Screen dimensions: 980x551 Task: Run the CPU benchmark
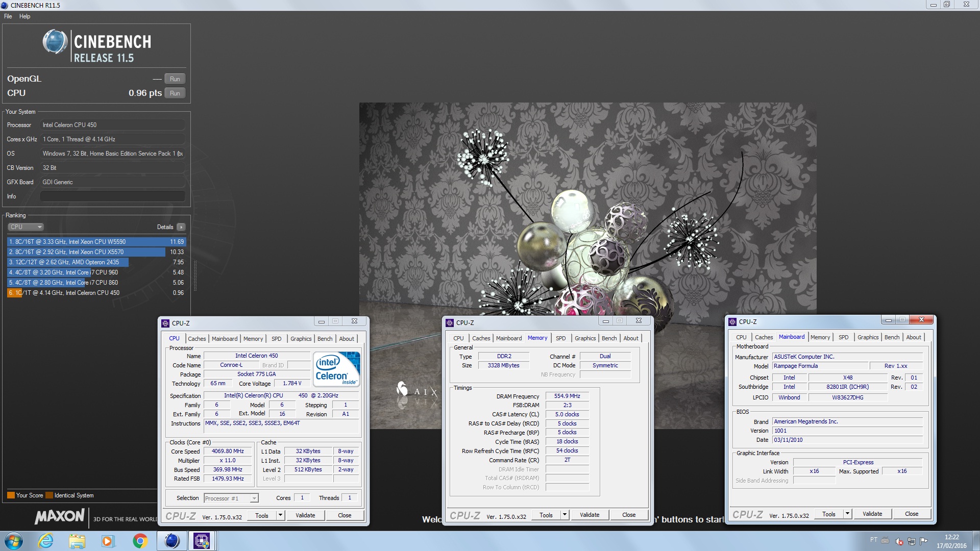pyautogui.click(x=175, y=93)
